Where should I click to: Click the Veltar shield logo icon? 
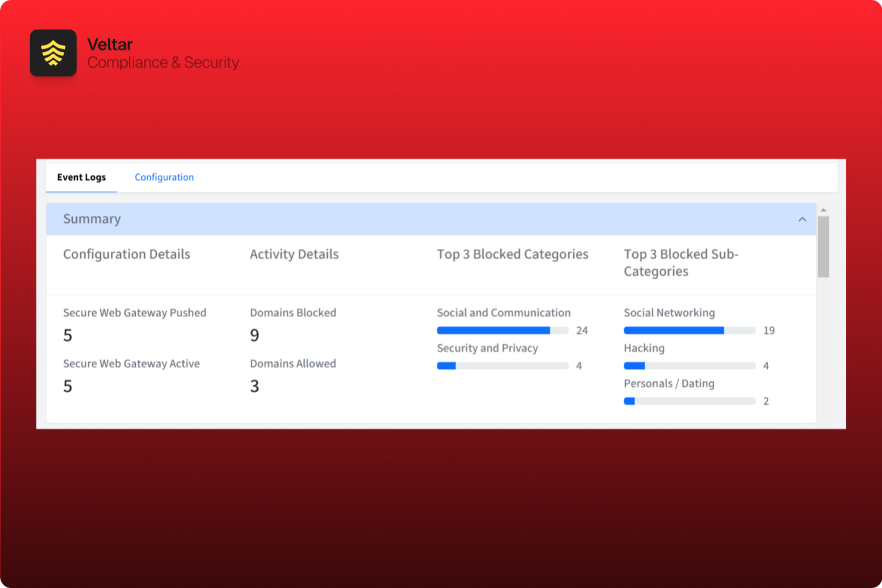coord(53,53)
